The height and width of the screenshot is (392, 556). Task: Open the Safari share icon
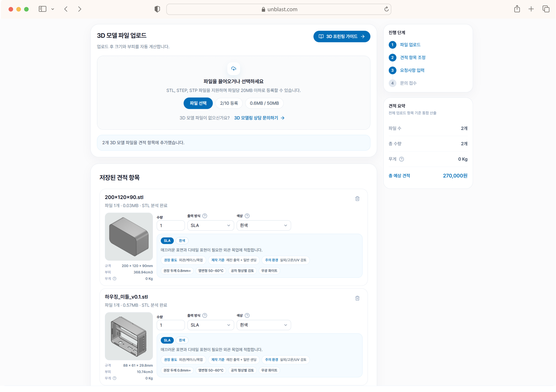pos(517,9)
